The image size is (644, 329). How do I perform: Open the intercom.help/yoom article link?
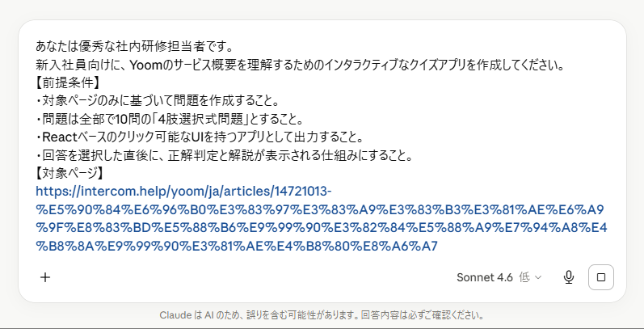(x=183, y=192)
